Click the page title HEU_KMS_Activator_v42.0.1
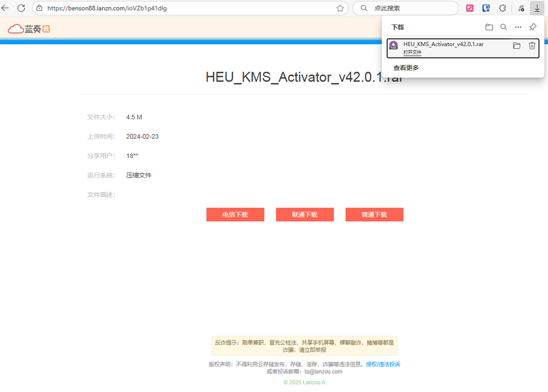The height and width of the screenshot is (392, 548). coord(304,77)
